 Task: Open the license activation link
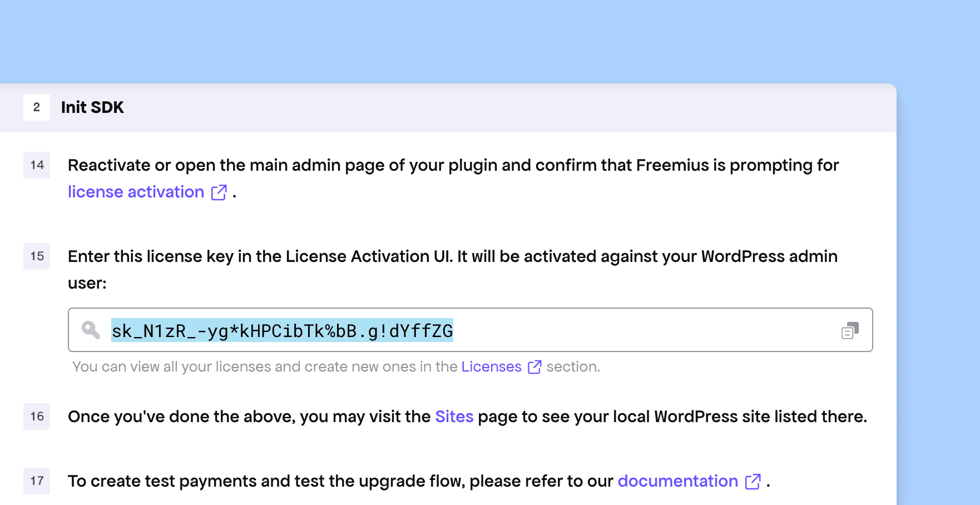tap(136, 192)
